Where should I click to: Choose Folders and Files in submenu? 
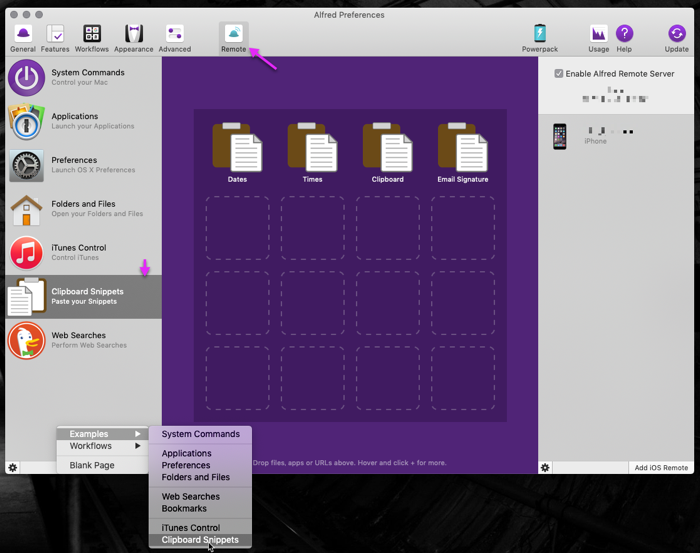[200, 477]
